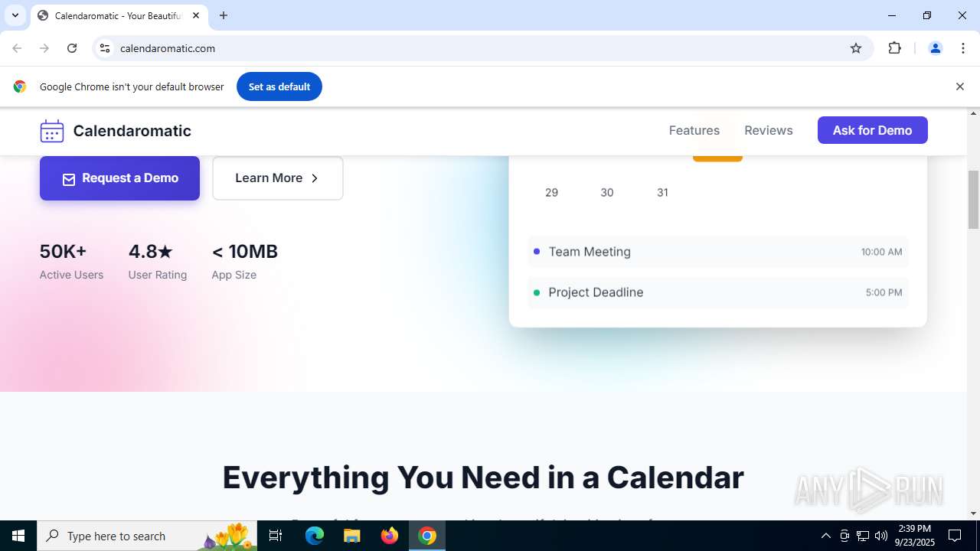The height and width of the screenshot is (551, 980).
Task: Open the Reviews navigation link
Action: (768, 130)
